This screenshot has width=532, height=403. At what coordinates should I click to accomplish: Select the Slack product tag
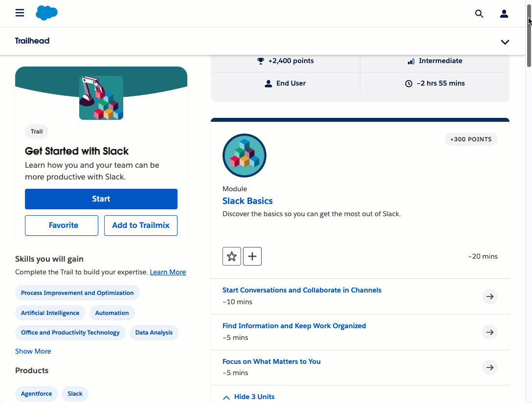click(75, 394)
